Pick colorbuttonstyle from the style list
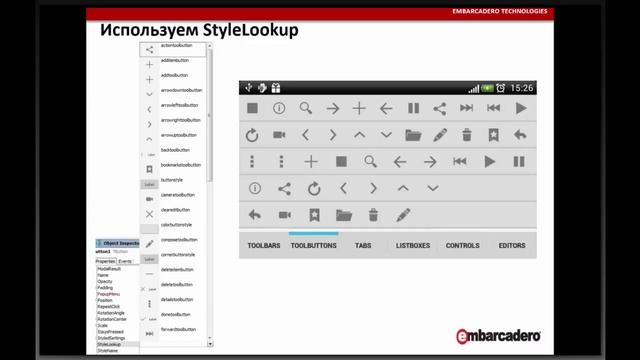Viewport: 640px width, 360px height. pos(173,229)
